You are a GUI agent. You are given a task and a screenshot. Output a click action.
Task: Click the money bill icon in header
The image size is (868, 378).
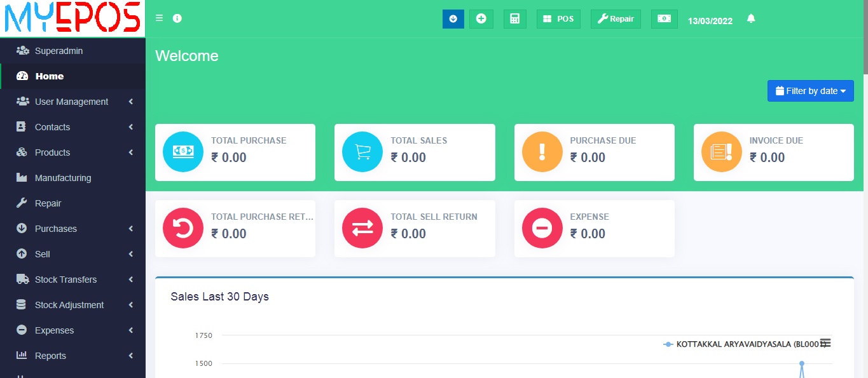665,19
